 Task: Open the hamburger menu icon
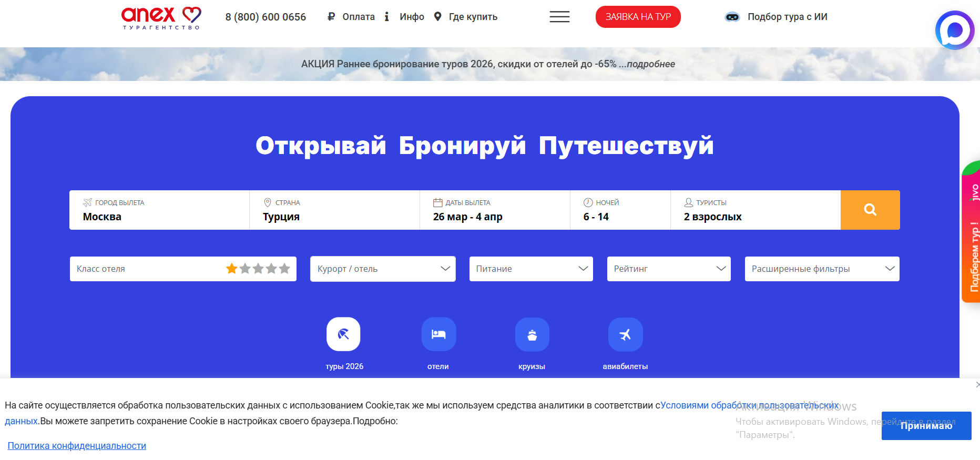click(x=559, y=17)
